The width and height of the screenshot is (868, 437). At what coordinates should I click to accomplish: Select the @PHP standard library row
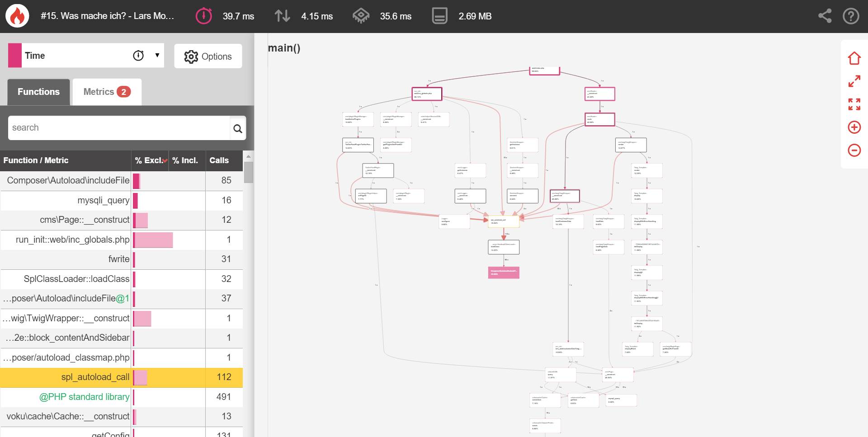(85, 397)
